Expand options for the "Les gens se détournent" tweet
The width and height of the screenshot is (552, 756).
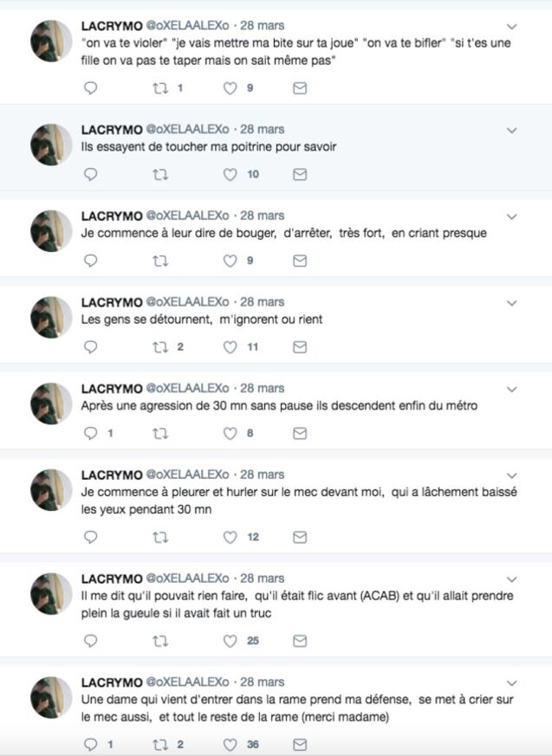click(x=511, y=303)
